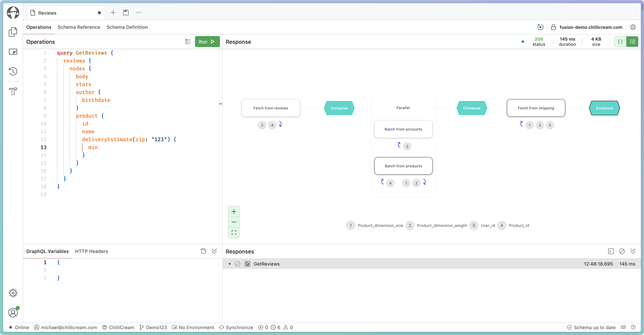Open help icon in status bar
This screenshot has height=335, width=644.
coord(633,327)
